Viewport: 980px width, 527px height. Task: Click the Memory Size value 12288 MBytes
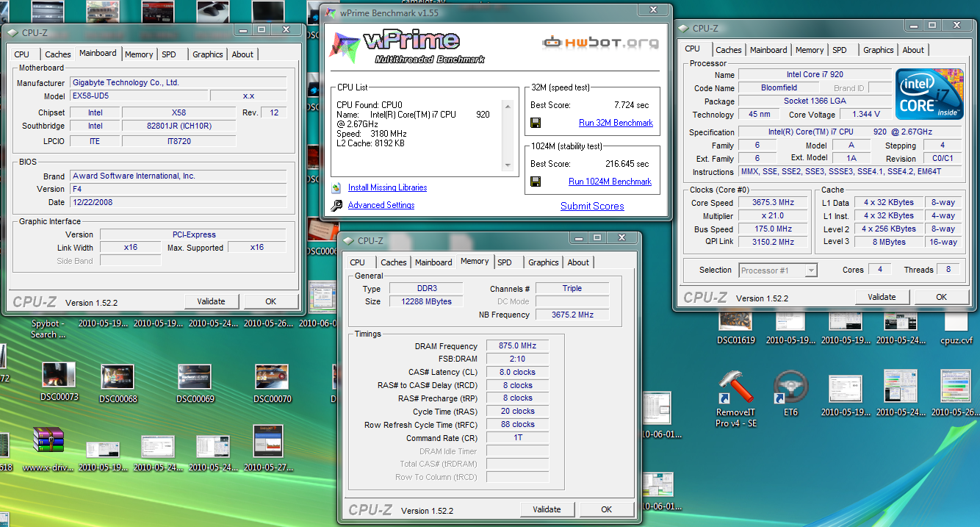pyautogui.click(x=425, y=301)
